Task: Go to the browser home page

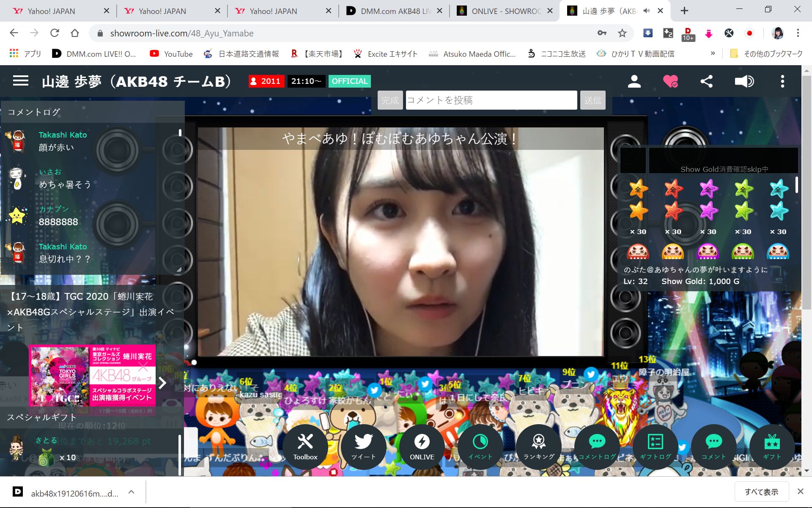Action: point(75,33)
